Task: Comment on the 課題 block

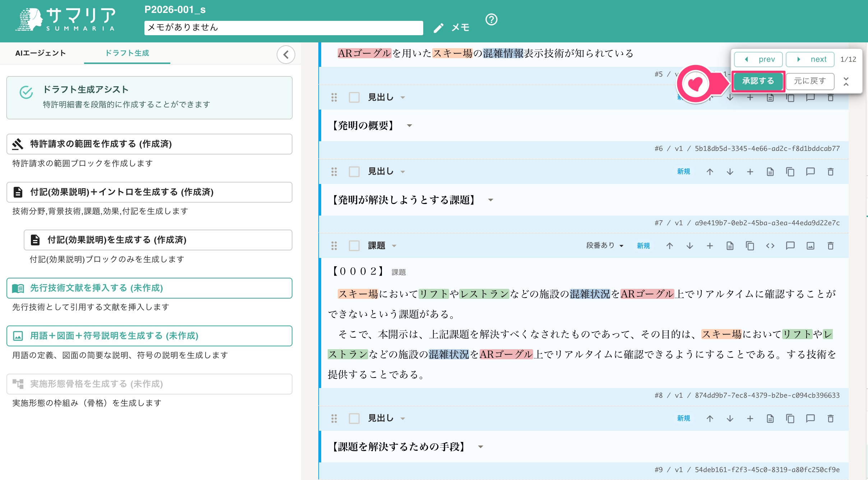Action: (790, 246)
